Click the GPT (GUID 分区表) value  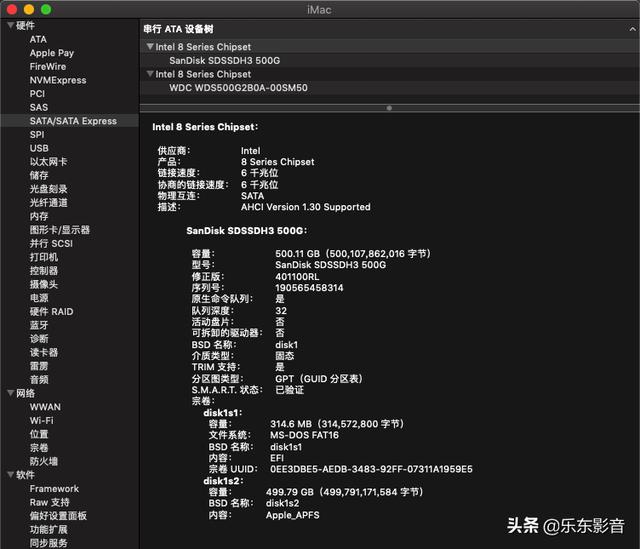pos(318,379)
